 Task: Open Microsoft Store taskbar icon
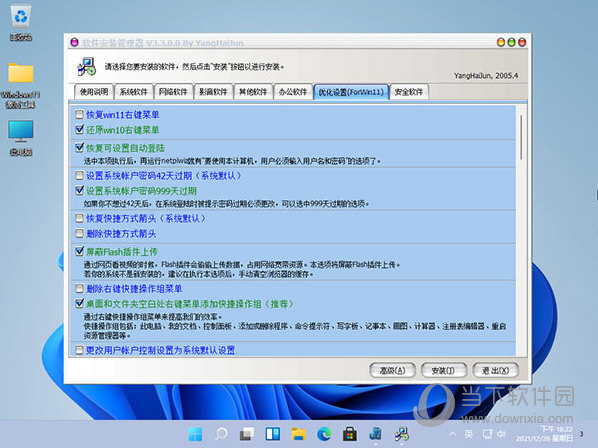[350, 434]
